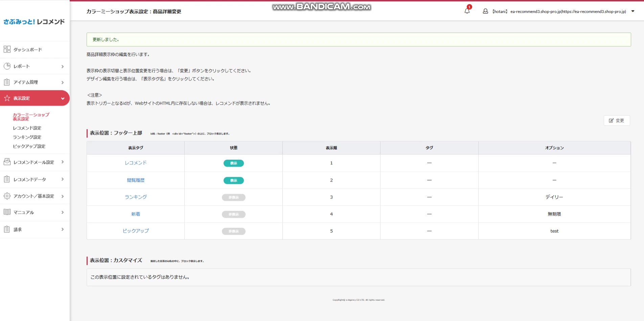Viewport: 644px width, 321px height.
Task: Click the 変更 button
Action: pos(617,120)
